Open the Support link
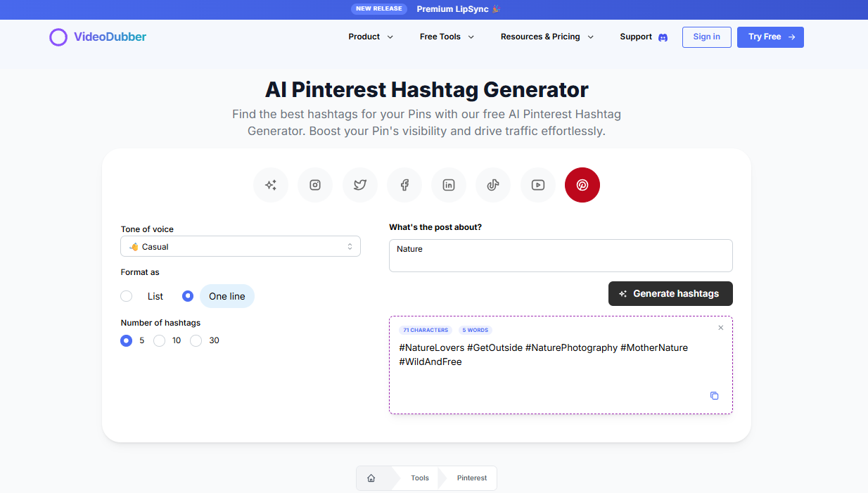Image resolution: width=868 pixels, height=493 pixels. point(636,37)
